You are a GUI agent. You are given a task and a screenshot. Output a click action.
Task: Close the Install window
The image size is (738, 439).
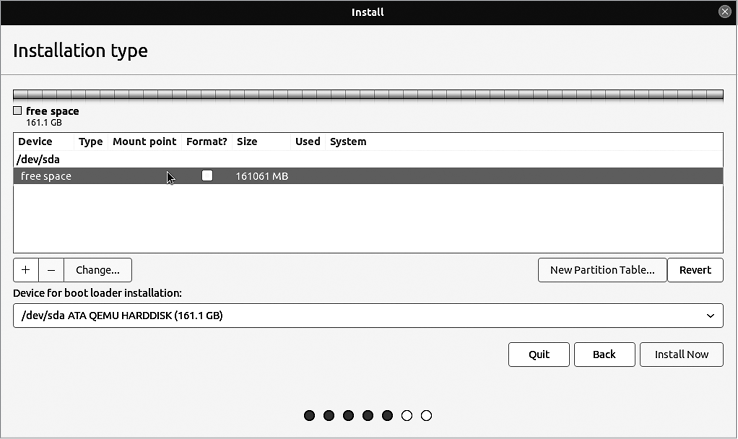pyautogui.click(x=724, y=12)
